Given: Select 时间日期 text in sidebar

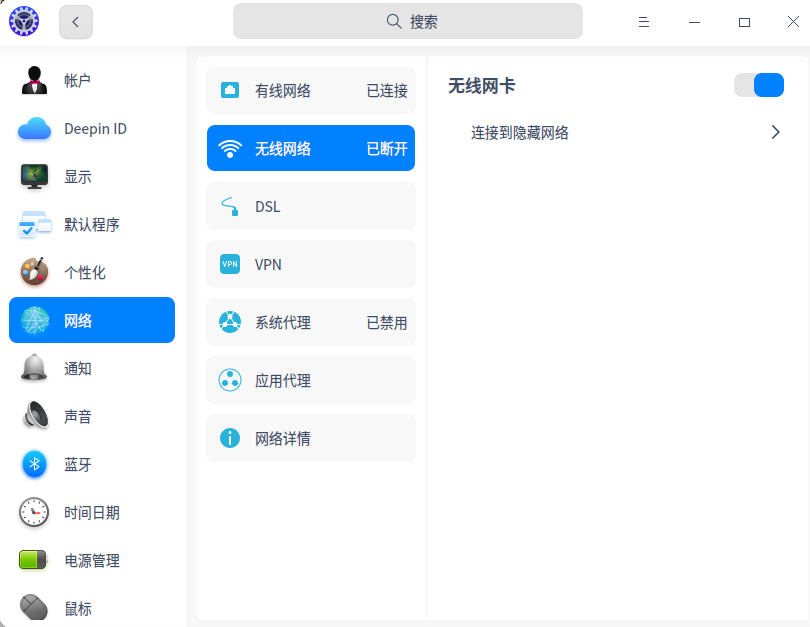Looking at the screenshot, I should (92, 513).
